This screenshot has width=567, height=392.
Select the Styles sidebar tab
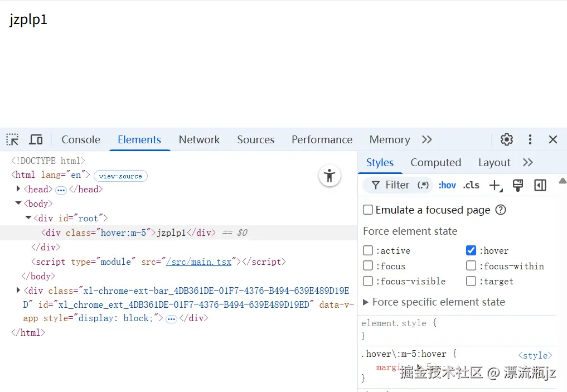(380, 162)
